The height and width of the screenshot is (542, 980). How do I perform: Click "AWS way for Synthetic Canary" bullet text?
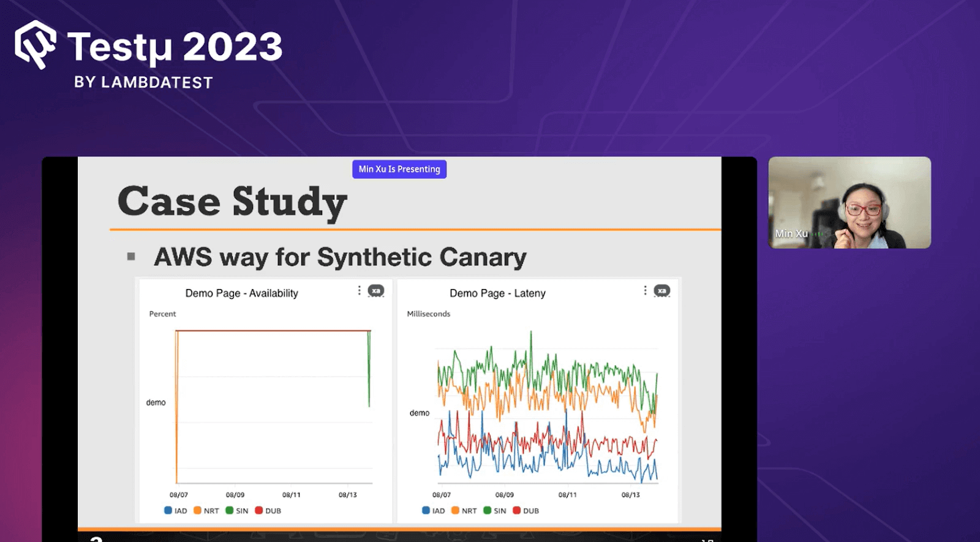tap(341, 257)
